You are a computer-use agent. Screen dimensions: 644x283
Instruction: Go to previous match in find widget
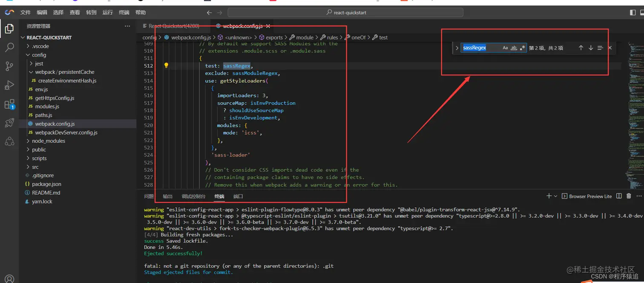click(x=581, y=48)
